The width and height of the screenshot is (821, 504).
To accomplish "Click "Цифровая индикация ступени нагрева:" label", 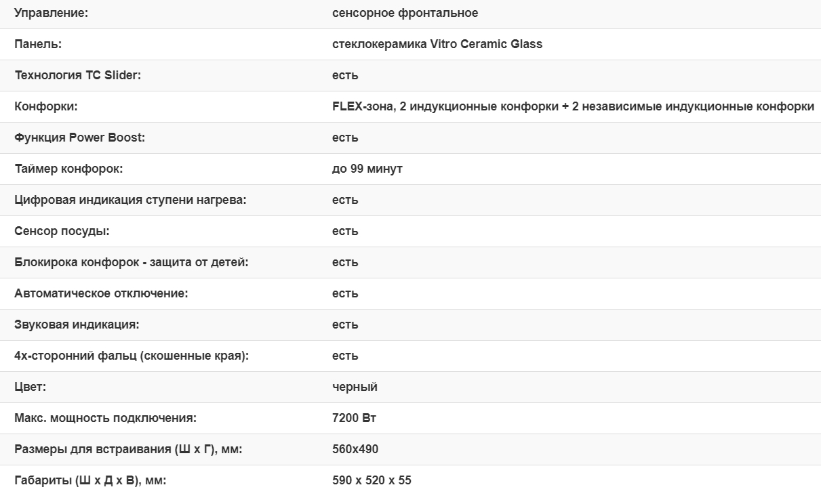I will [130, 200].
